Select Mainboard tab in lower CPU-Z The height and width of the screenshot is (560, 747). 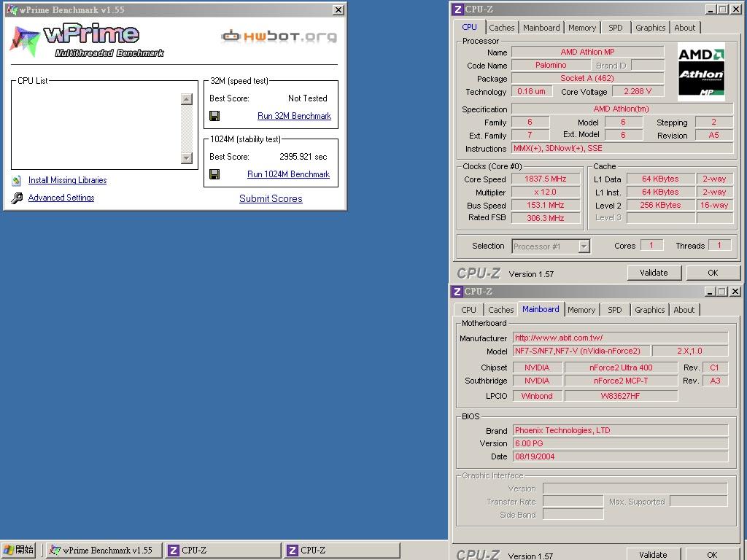point(541,309)
